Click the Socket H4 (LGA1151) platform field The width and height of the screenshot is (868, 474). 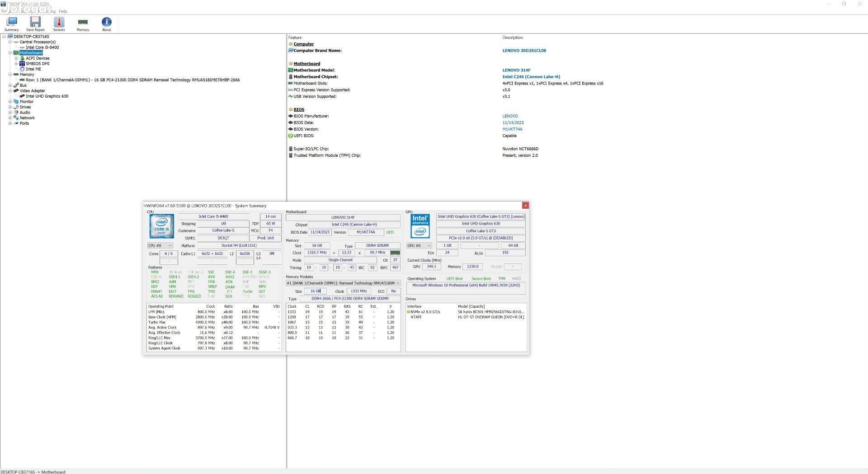(239, 246)
